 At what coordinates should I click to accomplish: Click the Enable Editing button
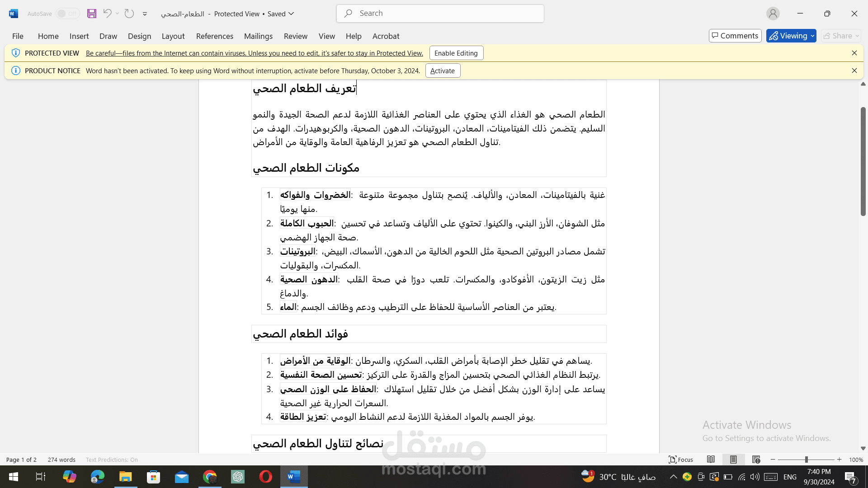pos(456,53)
